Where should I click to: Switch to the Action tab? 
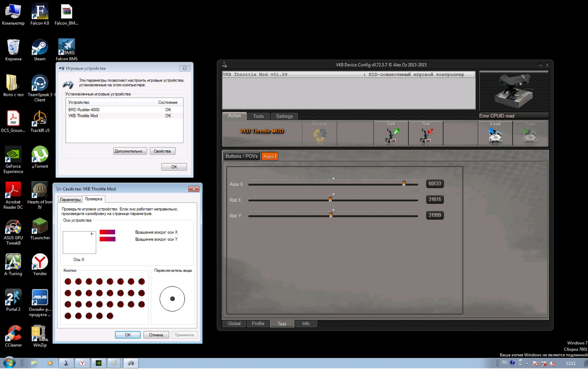pos(235,116)
